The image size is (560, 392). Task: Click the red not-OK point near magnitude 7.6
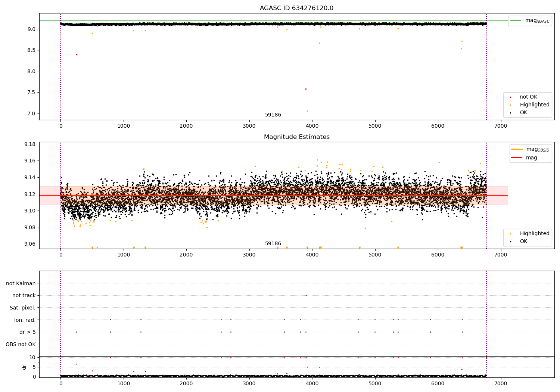[x=306, y=89]
